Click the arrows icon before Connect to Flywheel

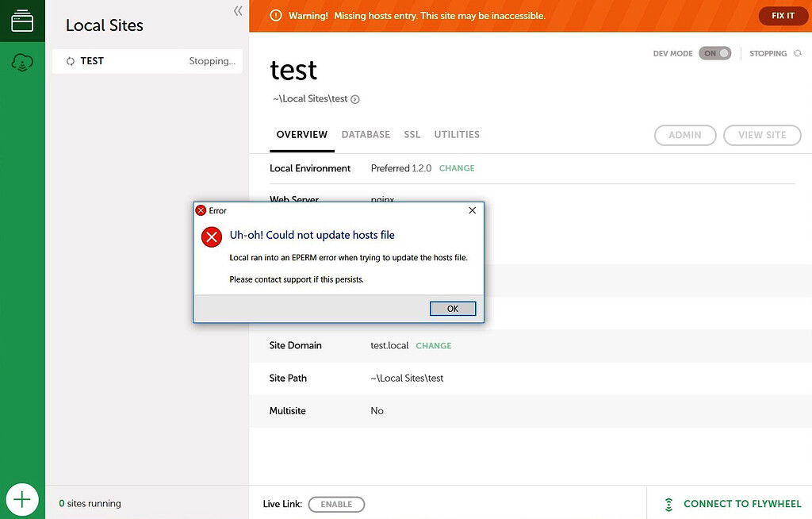tap(670, 503)
